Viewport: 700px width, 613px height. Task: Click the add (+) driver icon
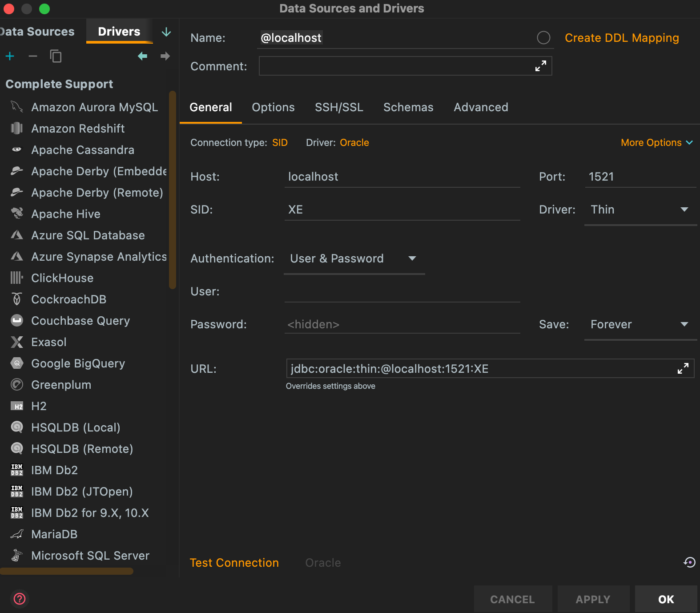pos(10,56)
